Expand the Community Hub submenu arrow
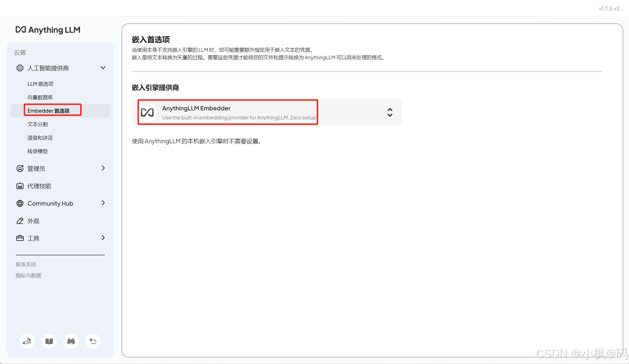 (103, 203)
